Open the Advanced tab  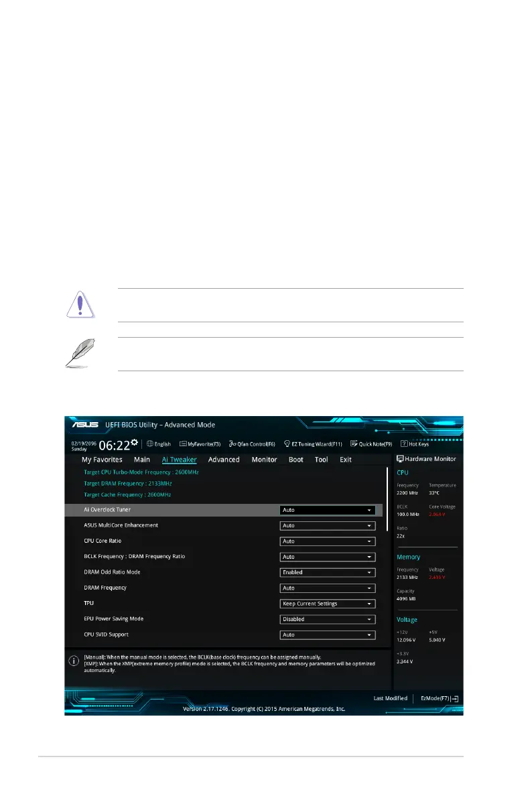pyautogui.click(x=224, y=460)
